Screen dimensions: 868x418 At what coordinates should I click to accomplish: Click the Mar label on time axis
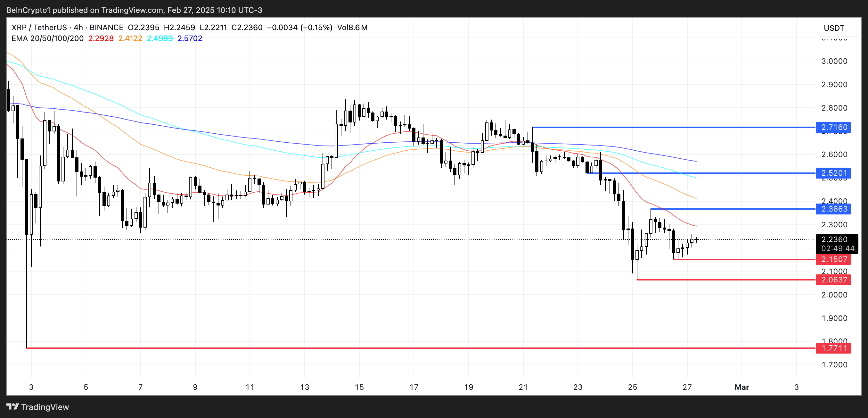click(x=741, y=387)
